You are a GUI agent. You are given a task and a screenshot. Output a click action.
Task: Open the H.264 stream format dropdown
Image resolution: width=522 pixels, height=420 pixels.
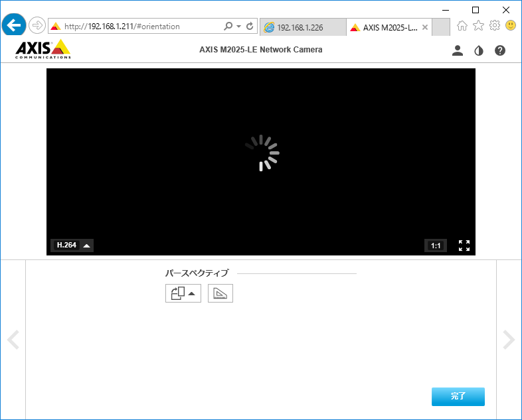(x=72, y=245)
